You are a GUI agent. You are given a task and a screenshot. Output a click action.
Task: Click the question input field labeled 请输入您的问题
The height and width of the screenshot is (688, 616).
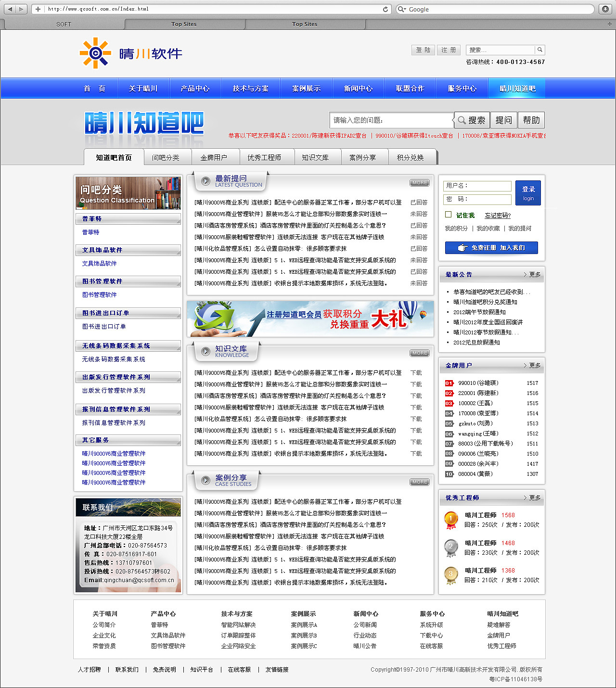391,120
